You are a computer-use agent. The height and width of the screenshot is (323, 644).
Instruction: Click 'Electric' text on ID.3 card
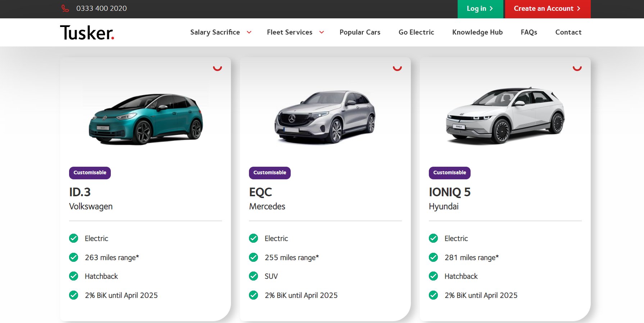pyautogui.click(x=96, y=238)
